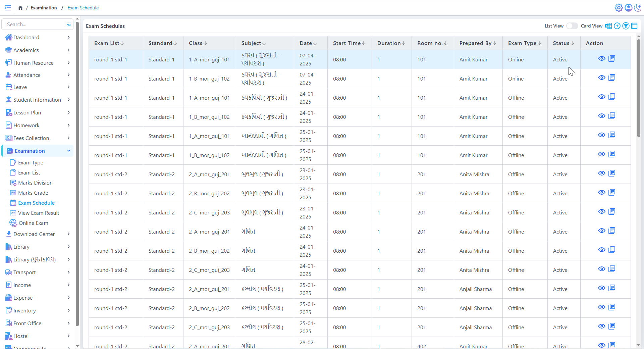Open the user profile icon
Screen dimensions: 644x349
click(x=628, y=8)
